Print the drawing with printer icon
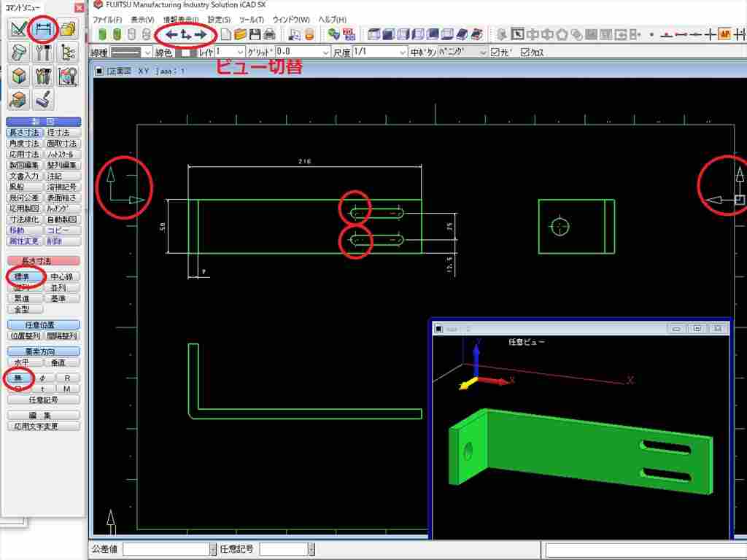Image resolution: width=747 pixels, height=560 pixels. pos(270,34)
